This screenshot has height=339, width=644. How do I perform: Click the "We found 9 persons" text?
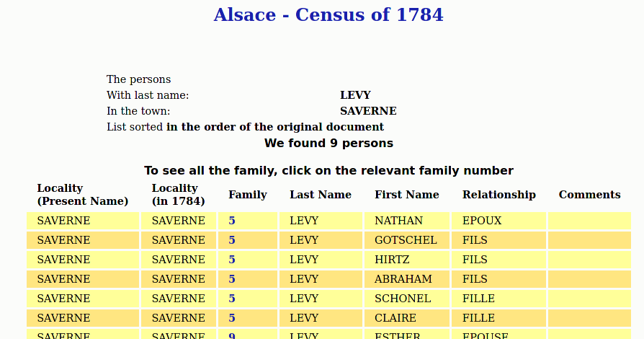[328, 143]
